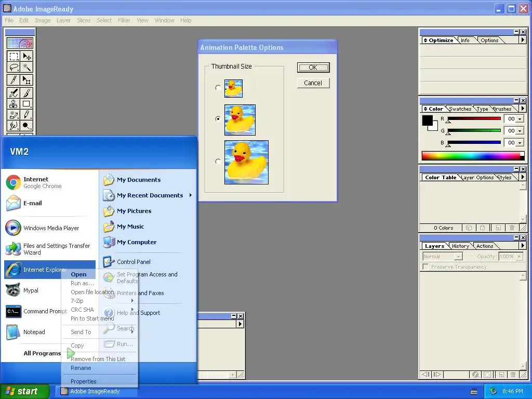
Task: Open the Layers palette flyout menu arrow
Action: (523, 246)
